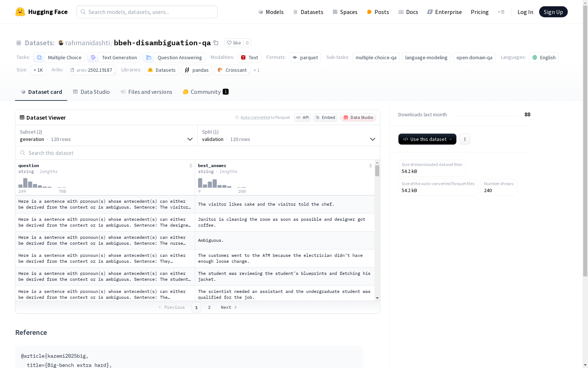
Task: Focus the Search this dataset field
Action: [x=198, y=153]
